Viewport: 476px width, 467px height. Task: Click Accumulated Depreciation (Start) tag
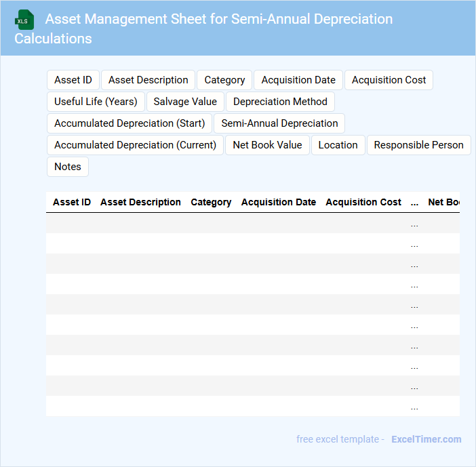coord(130,123)
